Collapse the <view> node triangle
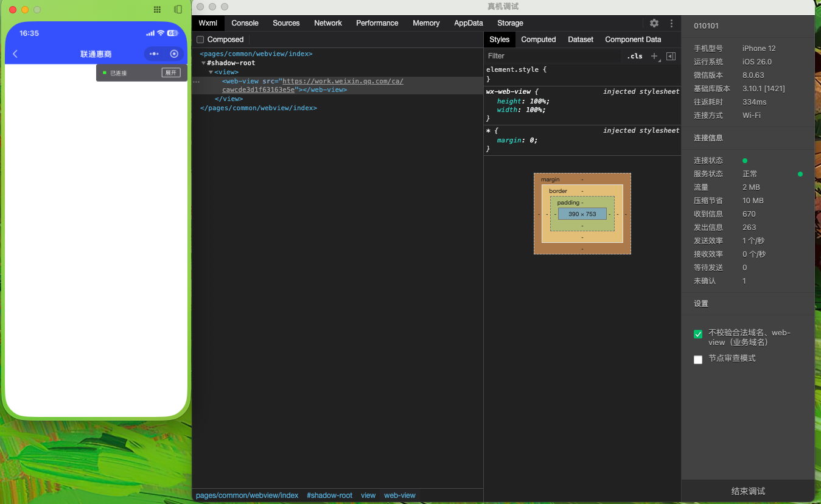The image size is (821, 504). coord(211,72)
